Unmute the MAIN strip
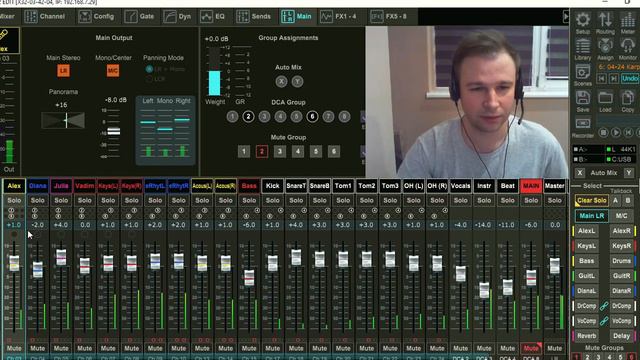Screen dimensions: 640x360 click(531, 348)
